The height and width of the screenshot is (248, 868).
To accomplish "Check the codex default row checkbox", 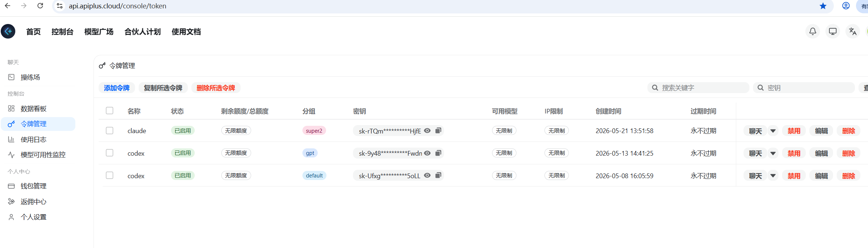I will (x=110, y=175).
